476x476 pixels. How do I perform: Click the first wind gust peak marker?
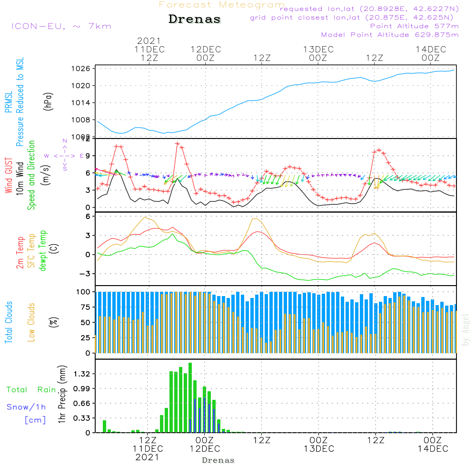click(116, 146)
